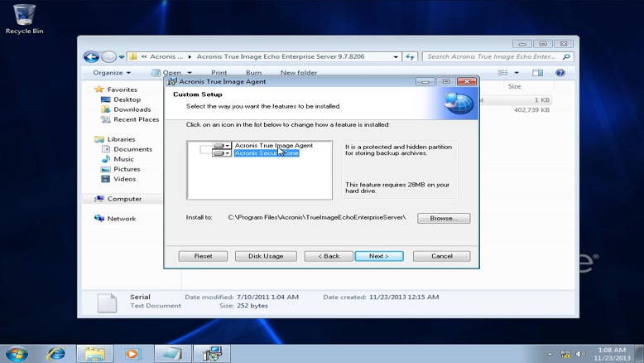The image size is (644, 363).
Task: Click the network tray icon
Action: click(x=565, y=354)
